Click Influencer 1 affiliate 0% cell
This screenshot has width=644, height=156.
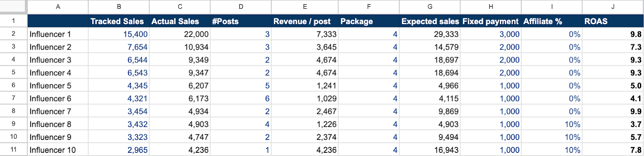pyautogui.click(x=551, y=34)
